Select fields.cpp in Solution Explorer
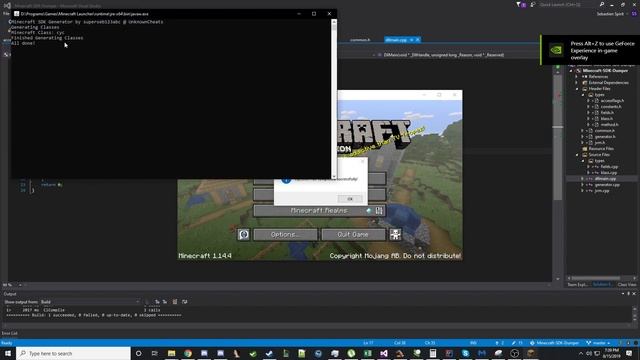The image size is (640, 360). coord(609,167)
